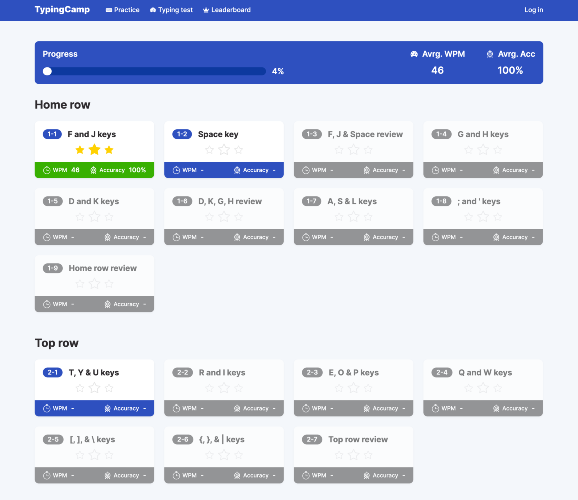Click the 4% progress percentage label
Image resolution: width=578 pixels, height=500 pixels.
click(278, 71)
